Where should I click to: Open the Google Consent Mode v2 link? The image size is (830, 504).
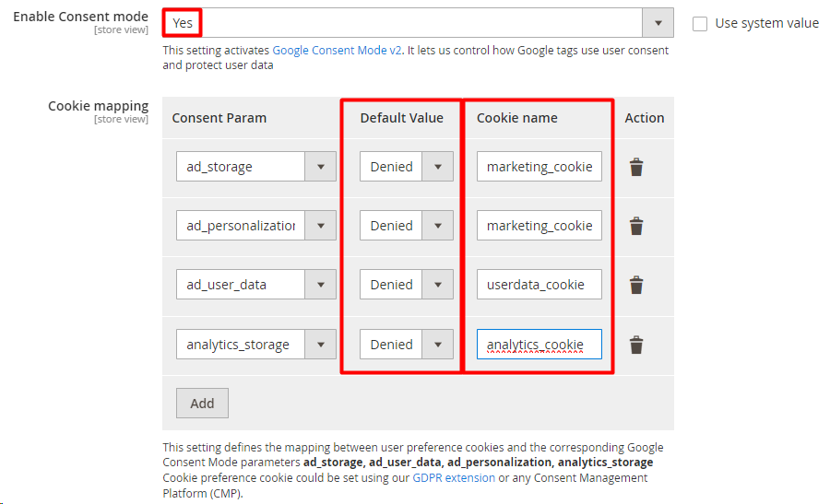(337, 51)
